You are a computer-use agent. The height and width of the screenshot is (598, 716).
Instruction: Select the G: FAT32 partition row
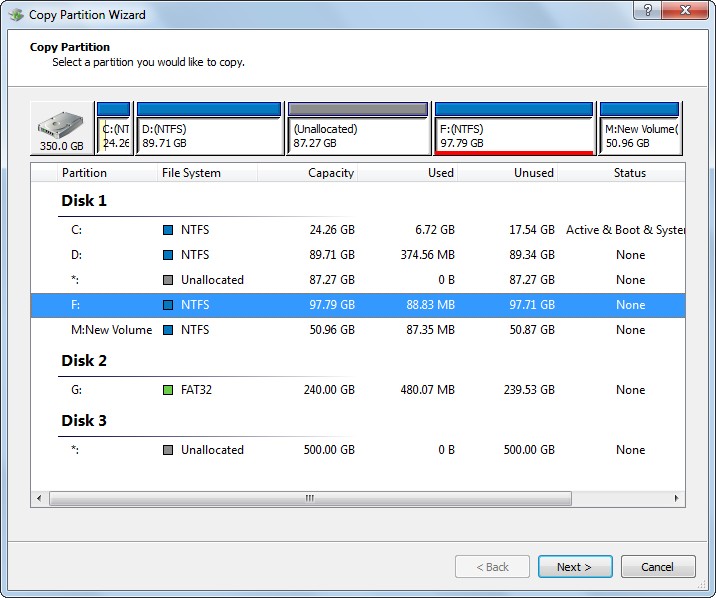[x=358, y=390]
